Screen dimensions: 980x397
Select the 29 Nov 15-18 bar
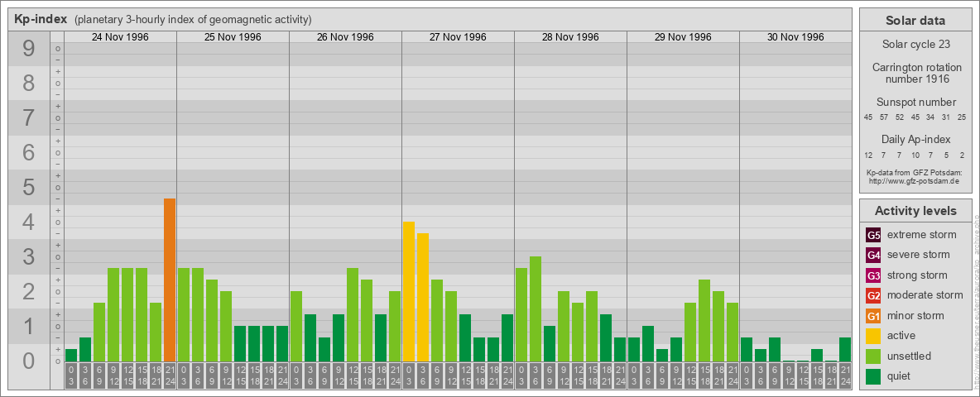point(704,320)
